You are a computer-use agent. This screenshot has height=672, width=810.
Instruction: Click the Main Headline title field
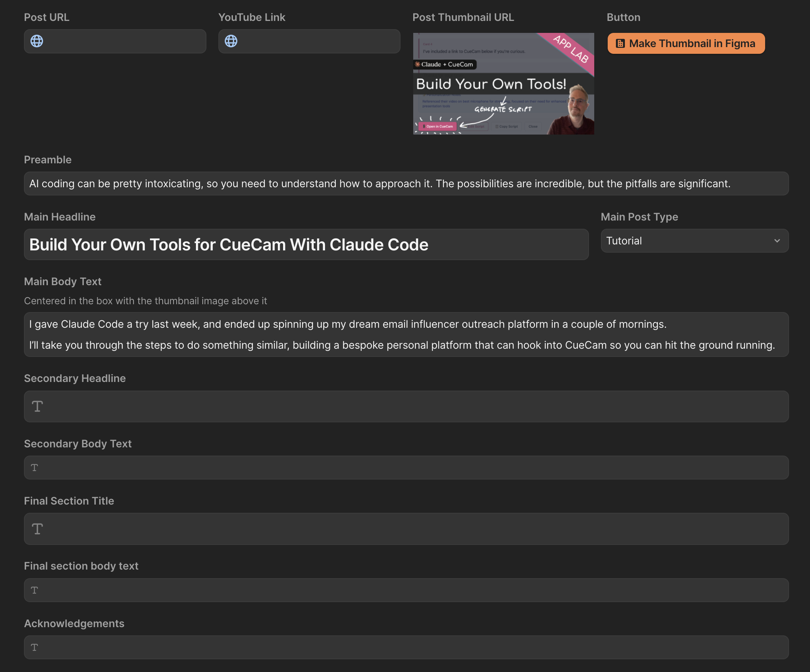click(306, 245)
